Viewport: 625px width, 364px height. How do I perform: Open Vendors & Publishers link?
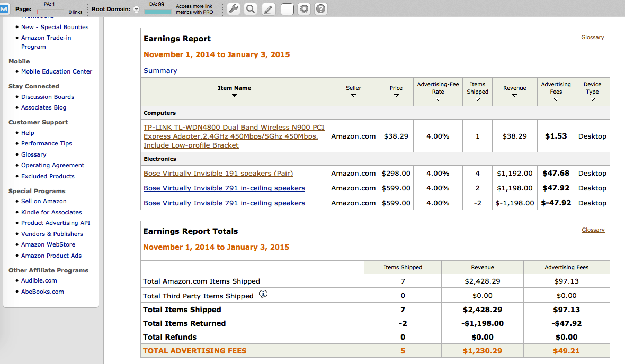click(x=52, y=234)
